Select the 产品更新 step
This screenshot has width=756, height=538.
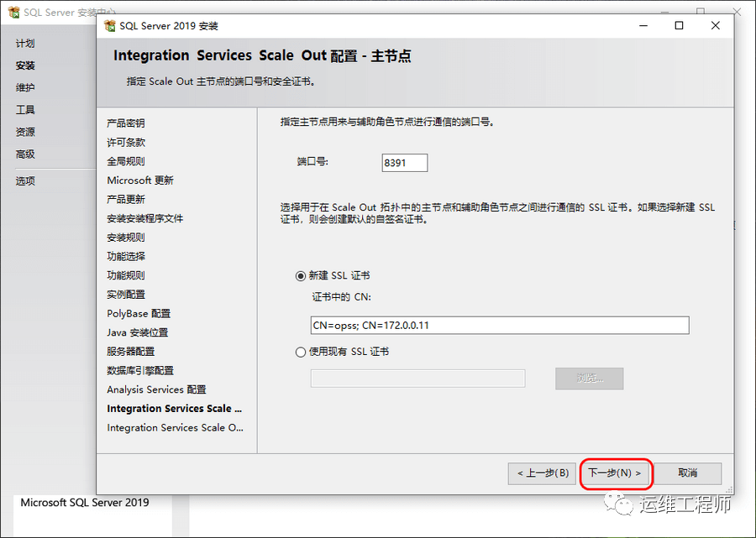click(126, 200)
